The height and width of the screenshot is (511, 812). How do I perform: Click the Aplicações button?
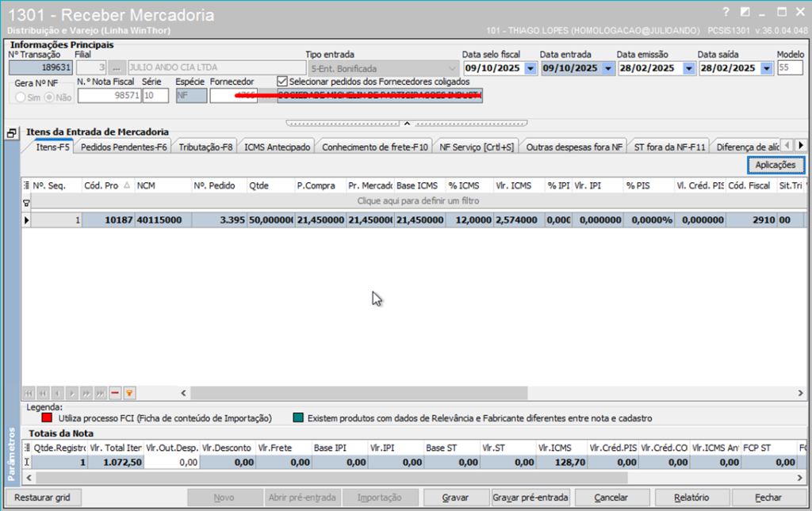point(776,164)
